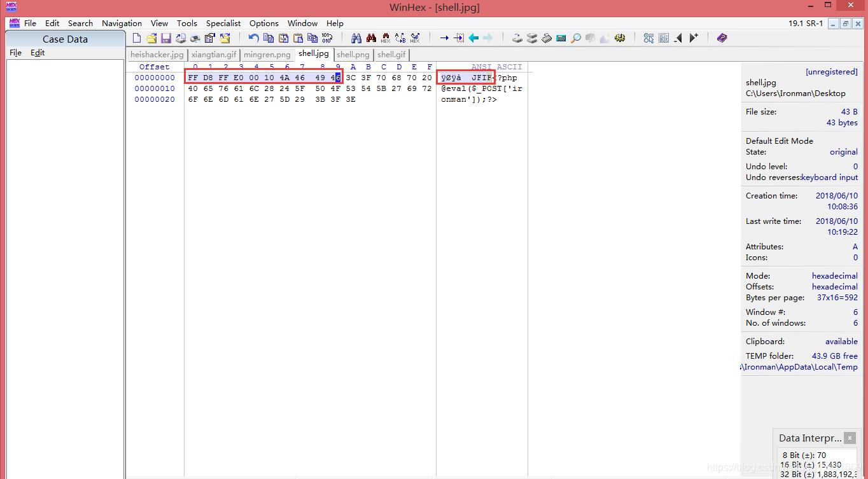
Task: Click the Go To Offset arrow icon
Action: (x=444, y=38)
